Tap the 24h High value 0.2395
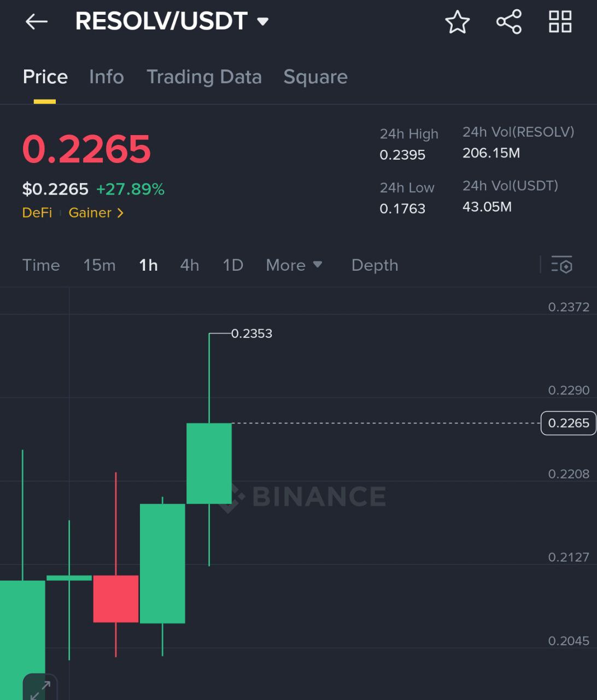This screenshot has height=700, width=597. pos(402,155)
